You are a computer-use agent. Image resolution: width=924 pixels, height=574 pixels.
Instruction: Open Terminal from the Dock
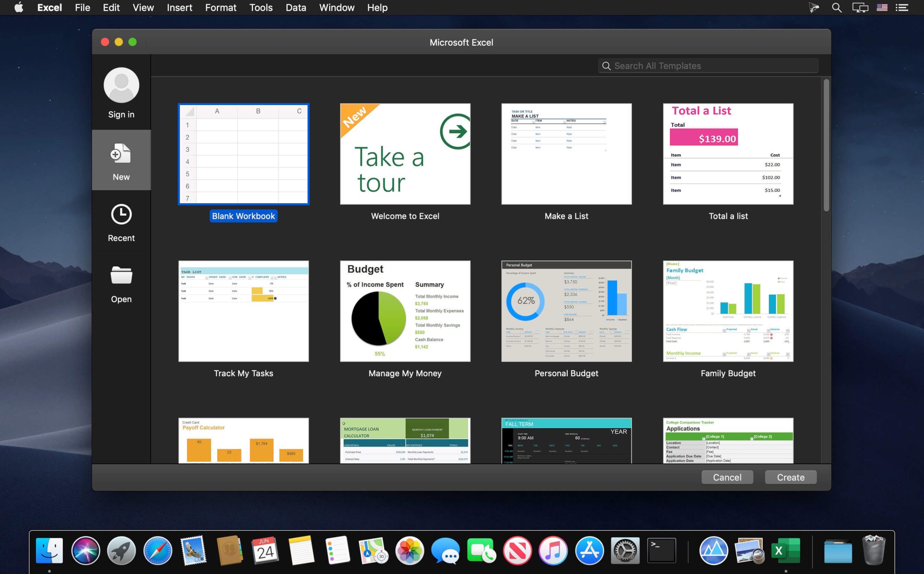661,550
